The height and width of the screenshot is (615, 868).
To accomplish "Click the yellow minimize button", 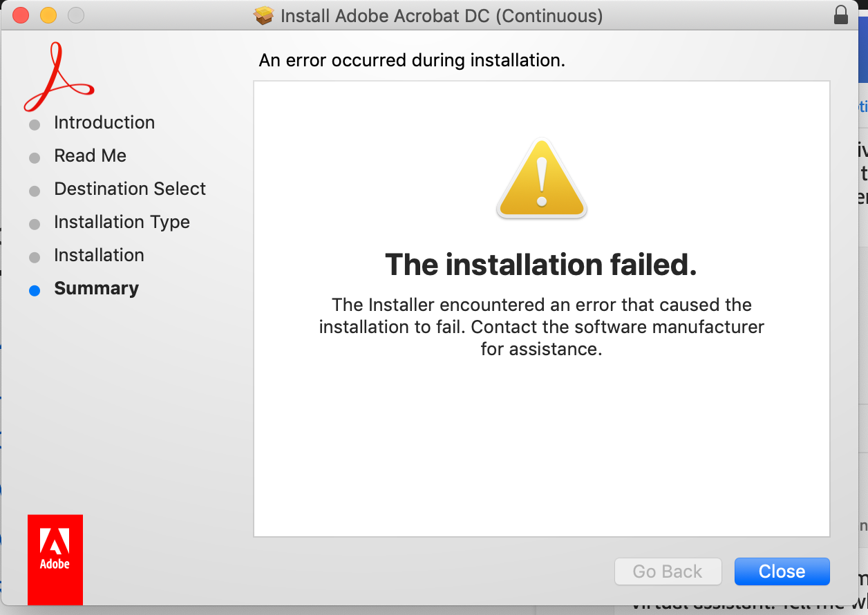I will click(x=47, y=15).
